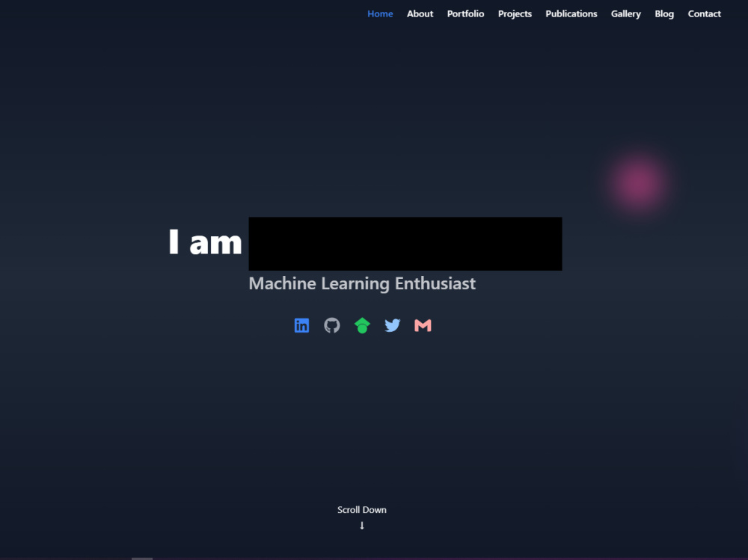Navigate to Portfolio

point(465,14)
